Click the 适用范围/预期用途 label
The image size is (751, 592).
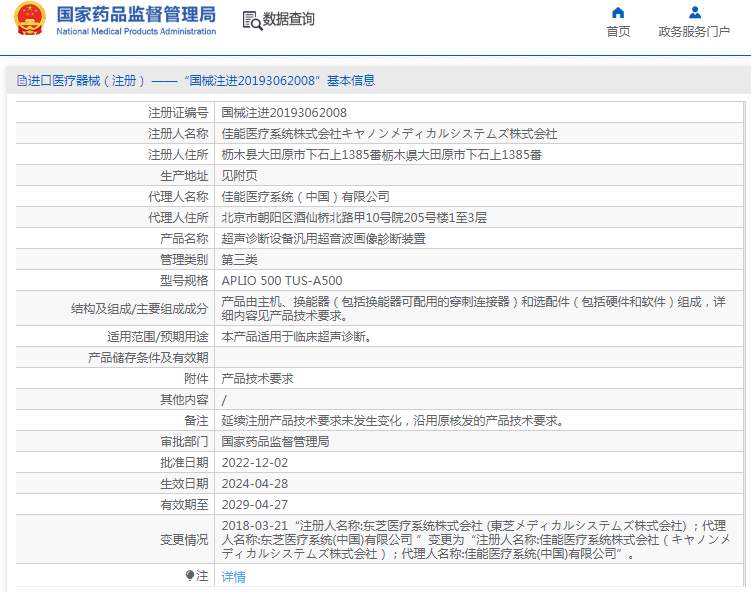point(158,337)
